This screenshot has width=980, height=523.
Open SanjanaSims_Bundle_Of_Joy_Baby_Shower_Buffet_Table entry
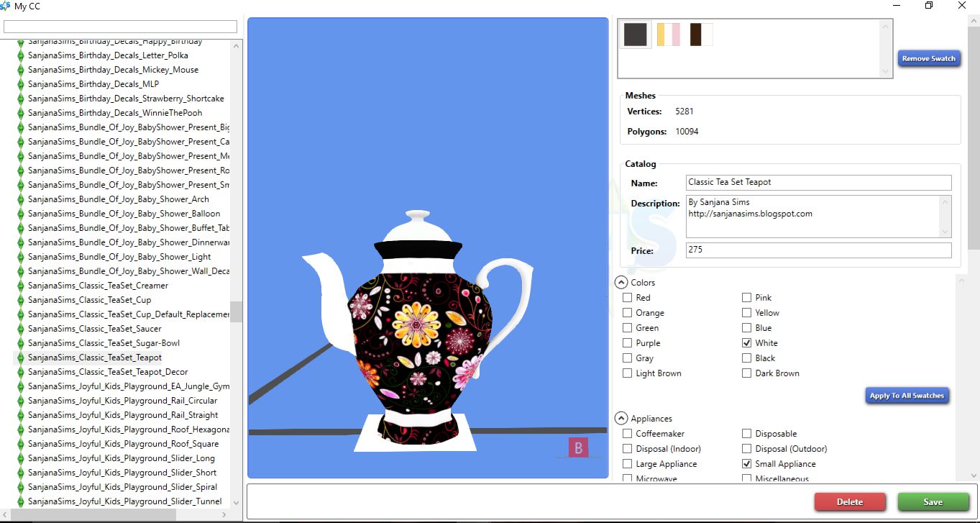click(x=129, y=228)
